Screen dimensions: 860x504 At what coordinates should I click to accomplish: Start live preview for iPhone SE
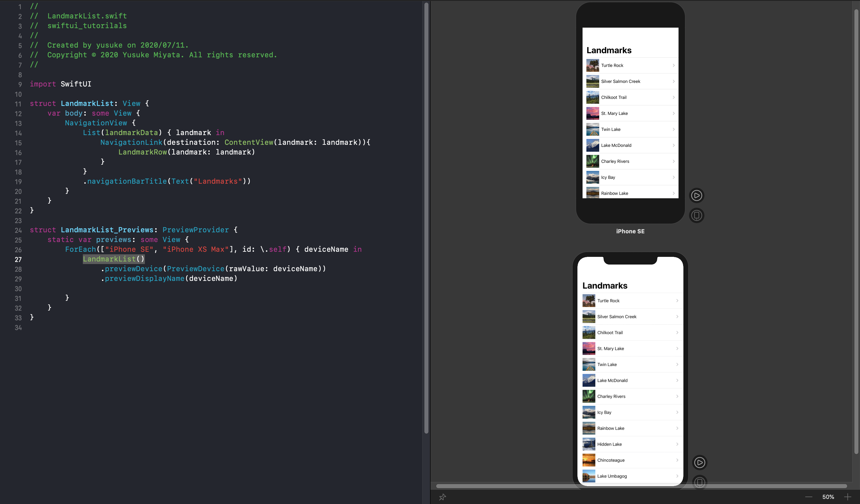696,195
